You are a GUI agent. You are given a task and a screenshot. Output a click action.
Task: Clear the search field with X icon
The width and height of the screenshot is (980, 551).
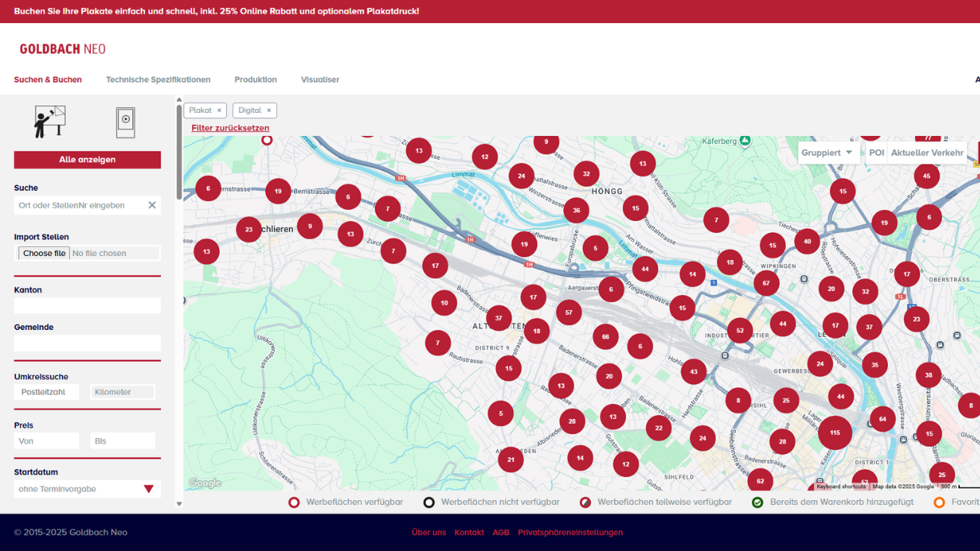152,205
